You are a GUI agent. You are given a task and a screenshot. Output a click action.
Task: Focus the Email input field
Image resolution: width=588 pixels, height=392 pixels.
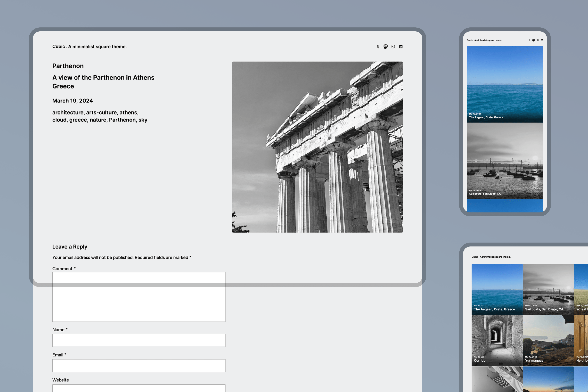click(x=139, y=366)
